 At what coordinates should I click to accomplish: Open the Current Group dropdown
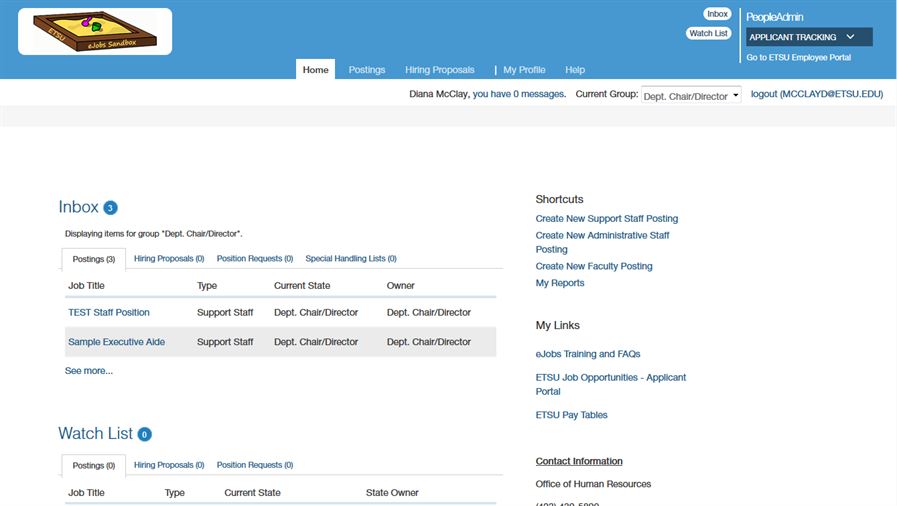690,95
